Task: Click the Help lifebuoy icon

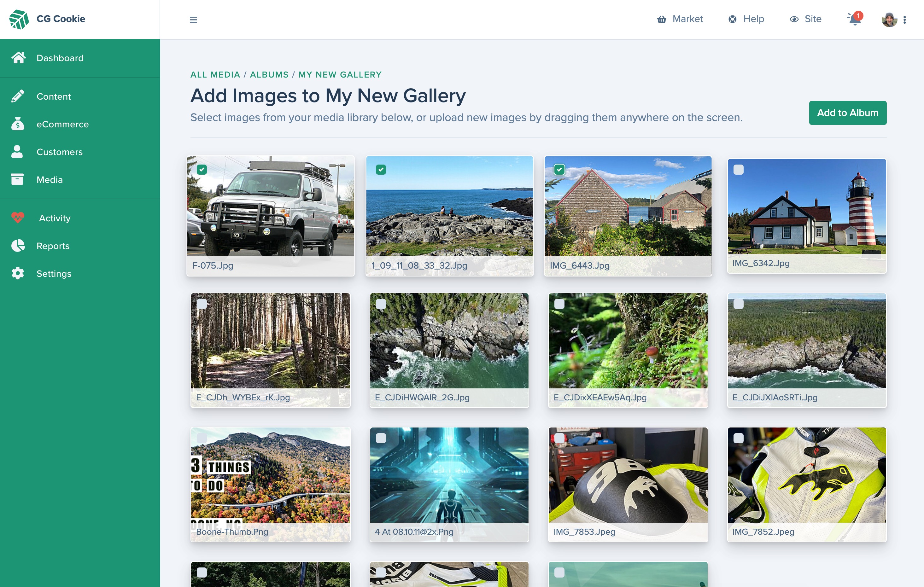Action: (733, 19)
